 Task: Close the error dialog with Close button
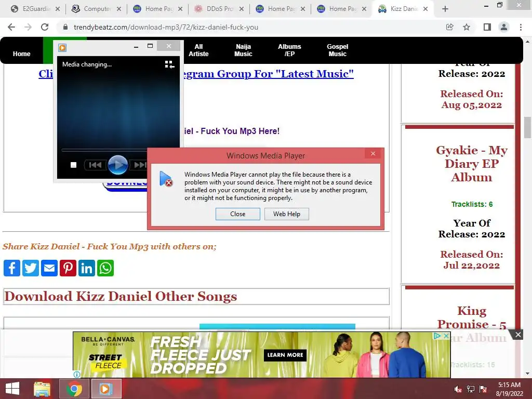point(238,214)
